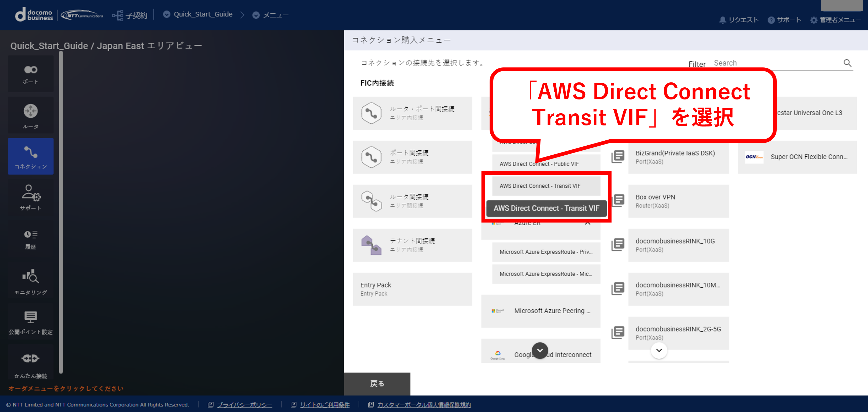Click the Microsoft Azure Peering logo
This screenshot has height=412, width=868.
point(498,311)
